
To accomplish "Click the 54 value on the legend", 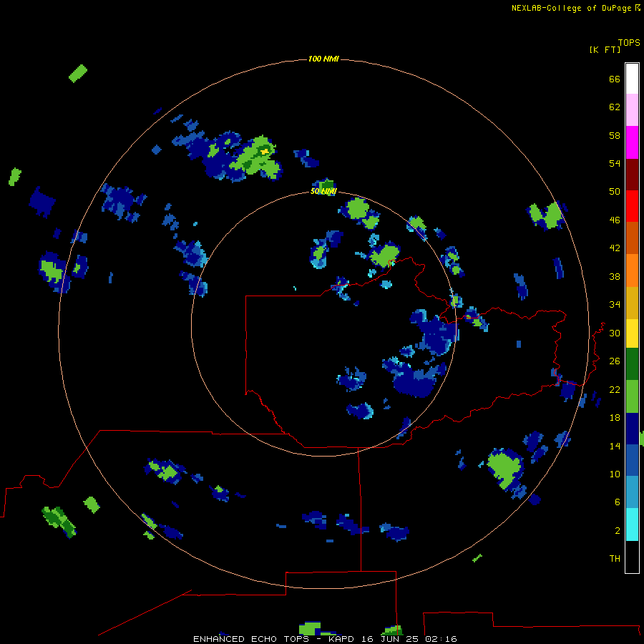I will point(615,163).
